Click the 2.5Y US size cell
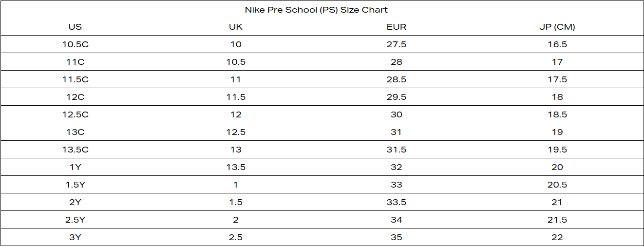Image resolution: width=644 pixels, height=247 pixels. (x=75, y=220)
